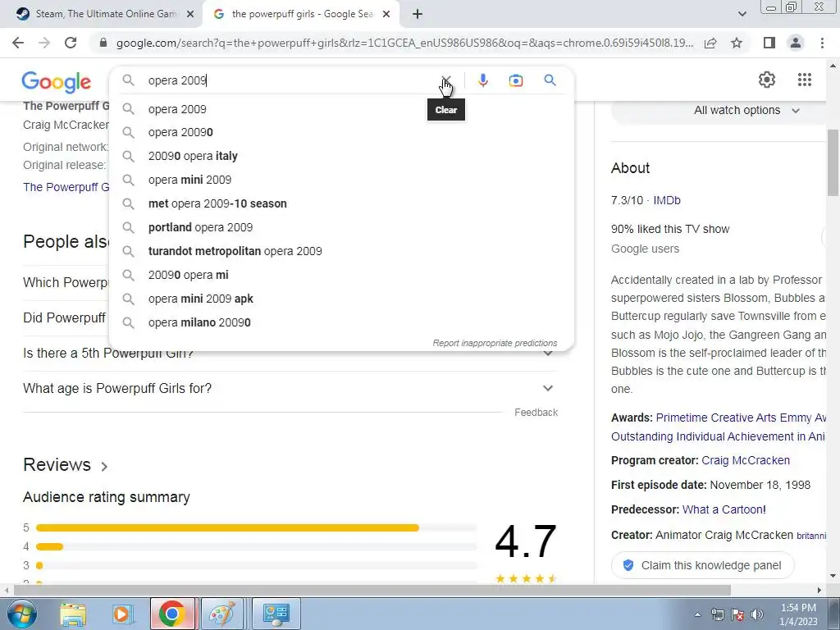Open a new browser tab

[418, 15]
